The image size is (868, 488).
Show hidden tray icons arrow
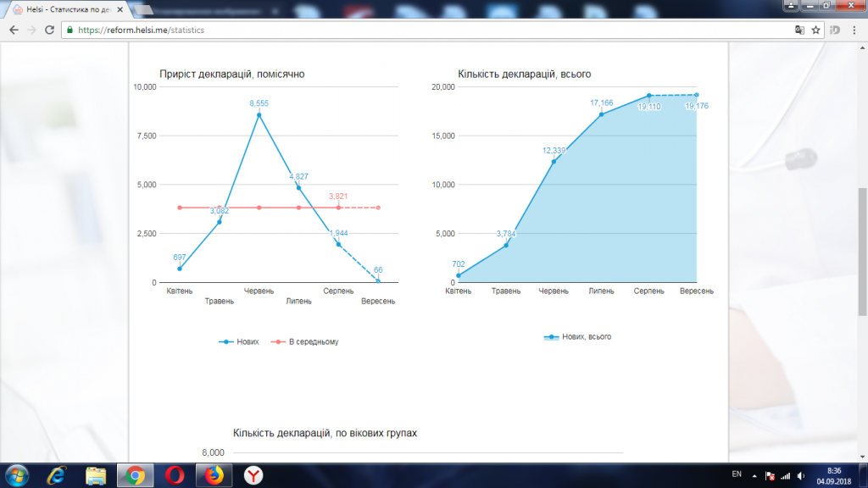(754, 476)
